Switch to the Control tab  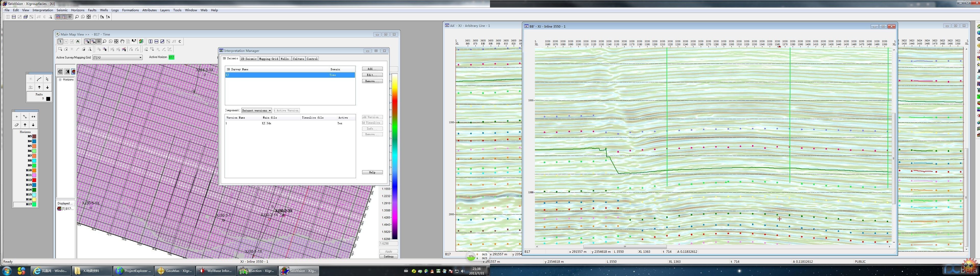312,59
